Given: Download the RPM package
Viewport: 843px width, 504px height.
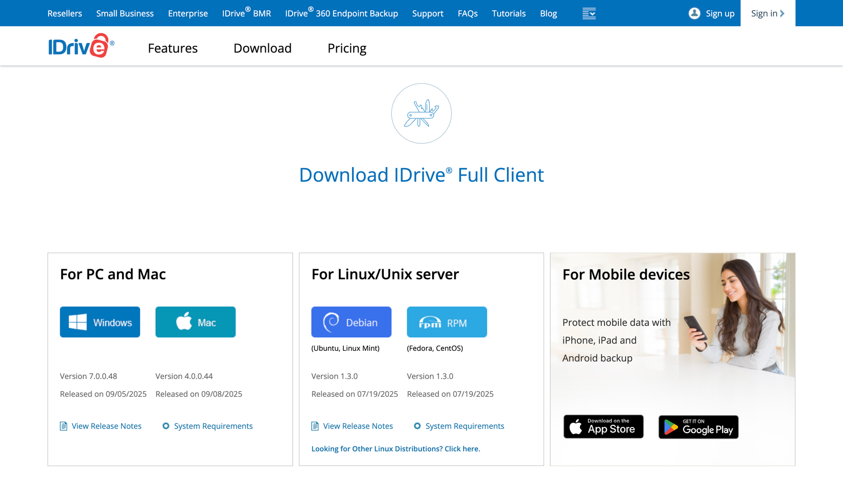Looking at the screenshot, I should (x=447, y=322).
